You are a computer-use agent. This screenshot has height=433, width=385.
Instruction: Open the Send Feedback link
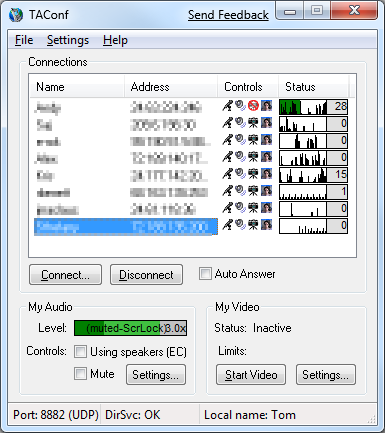228,15
